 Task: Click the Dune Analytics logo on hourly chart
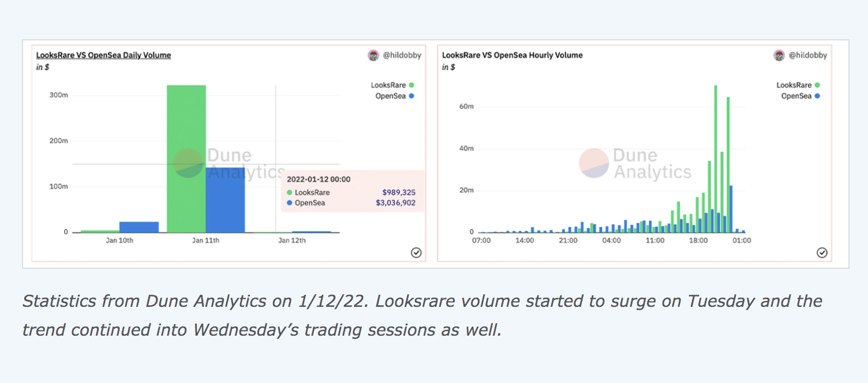click(x=594, y=163)
